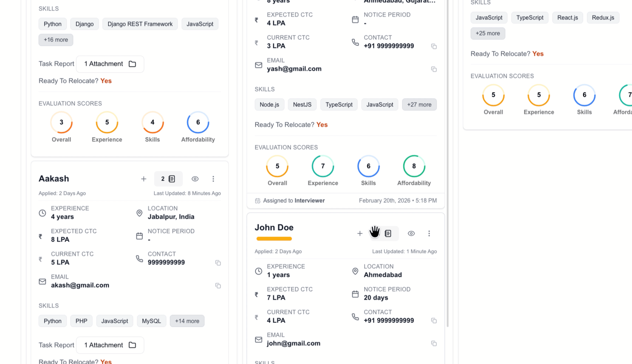
Task: Click the plus icon on John Doe's card
Action: click(360, 233)
